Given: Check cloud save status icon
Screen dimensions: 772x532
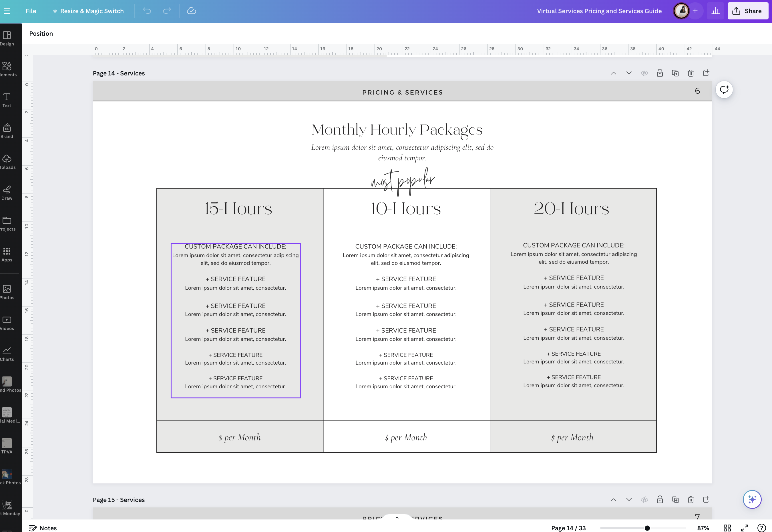Looking at the screenshot, I should (x=191, y=11).
